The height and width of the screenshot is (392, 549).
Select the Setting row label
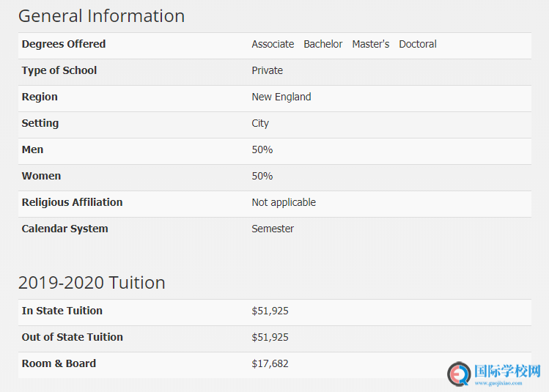40,123
